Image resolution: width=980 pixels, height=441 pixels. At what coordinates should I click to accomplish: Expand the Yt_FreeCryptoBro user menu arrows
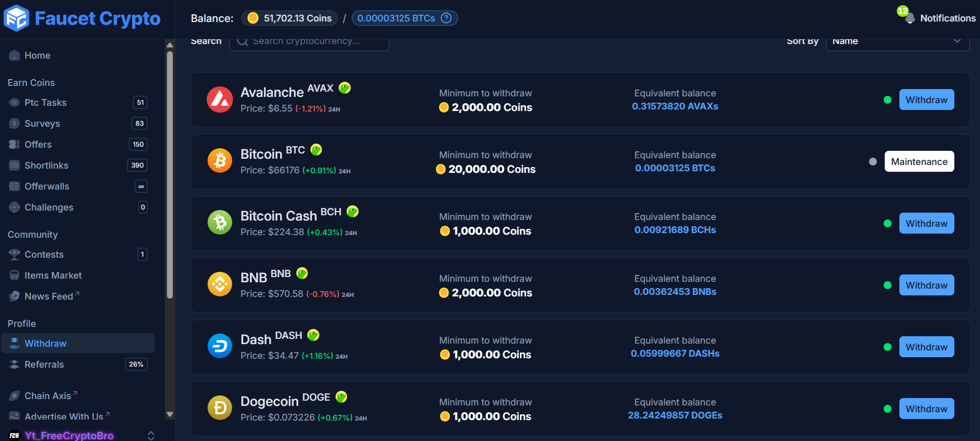pyautogui.click(x=151, y=435)
